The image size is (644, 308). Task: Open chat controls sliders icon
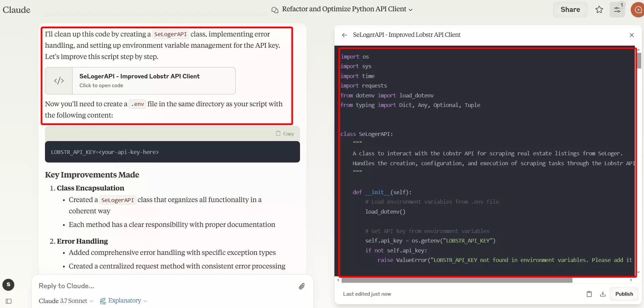tap(617, 10)
